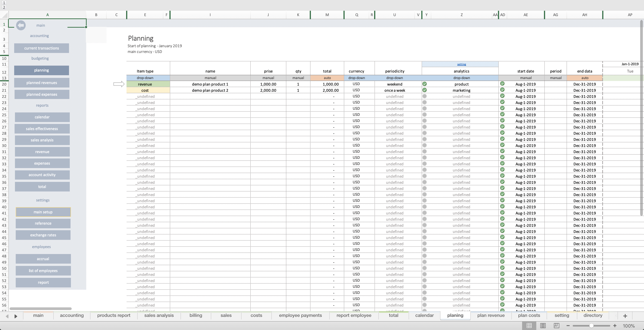
Task: Open periodicity drop-down showing once a week
Action: 398,90
